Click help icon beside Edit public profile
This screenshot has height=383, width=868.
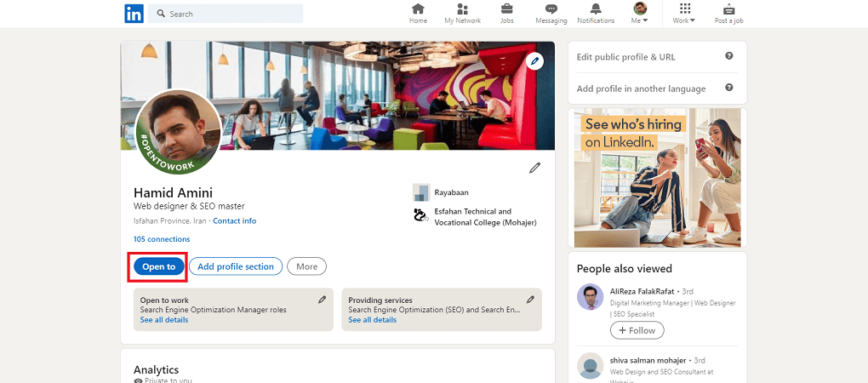[x=729, y=56]
